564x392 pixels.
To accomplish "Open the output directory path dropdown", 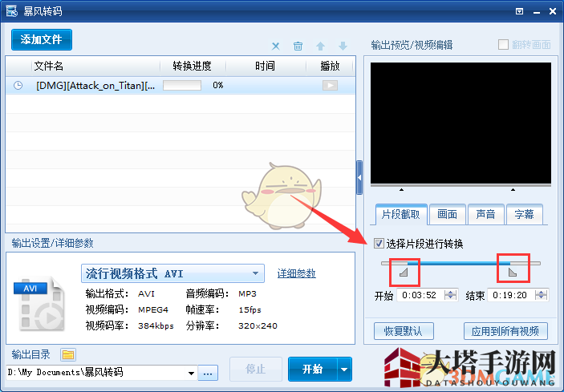I will click(x=191, y=373).
